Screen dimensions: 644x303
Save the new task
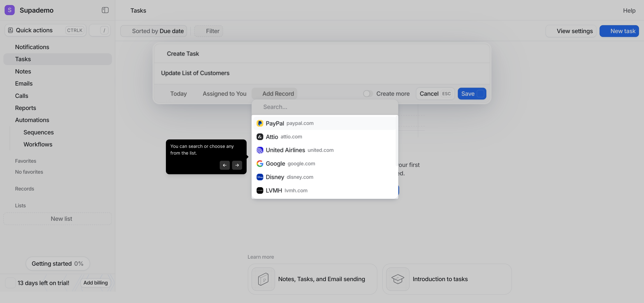[472, 94]
